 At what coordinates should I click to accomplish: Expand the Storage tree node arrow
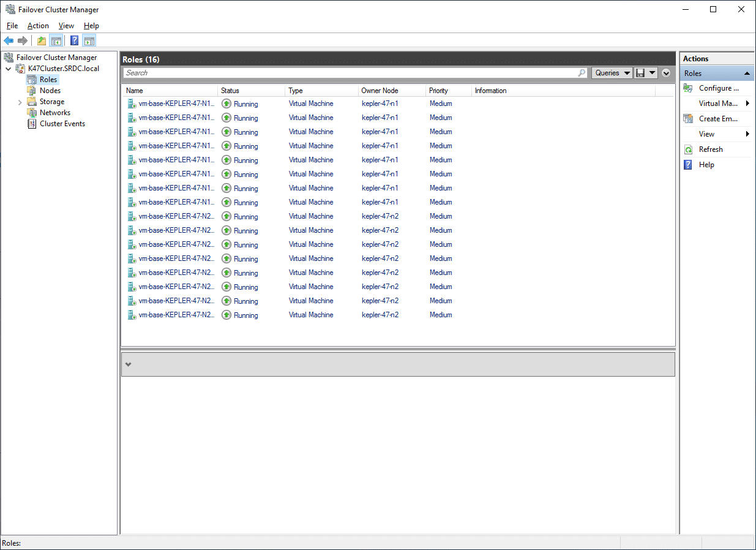pos(20,102)
